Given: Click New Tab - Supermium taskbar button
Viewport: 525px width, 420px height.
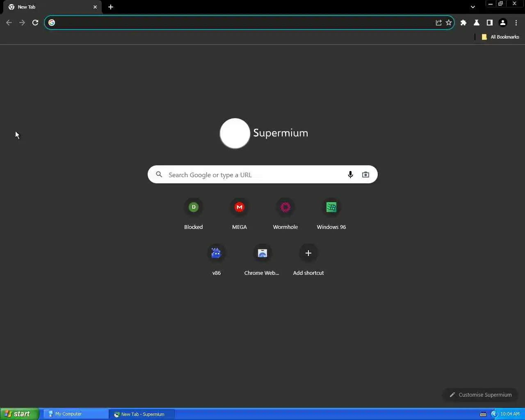Looking at the screenshot, I should (x=142, y=414).
